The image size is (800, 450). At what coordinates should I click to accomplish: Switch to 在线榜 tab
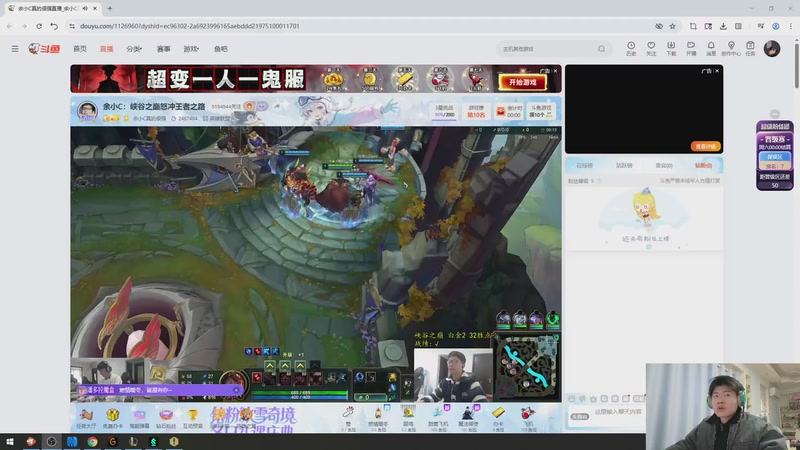(x=584, y=165)
